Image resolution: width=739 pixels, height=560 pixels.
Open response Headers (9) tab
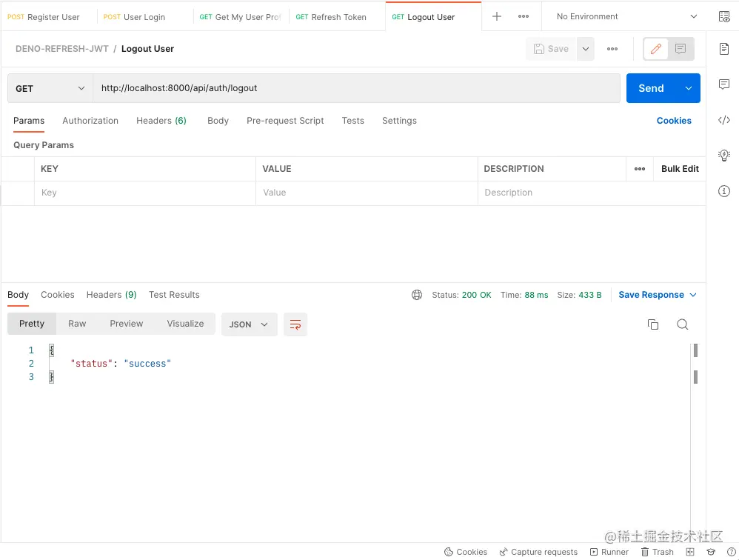pyautogui.click(x=111, y=295)
